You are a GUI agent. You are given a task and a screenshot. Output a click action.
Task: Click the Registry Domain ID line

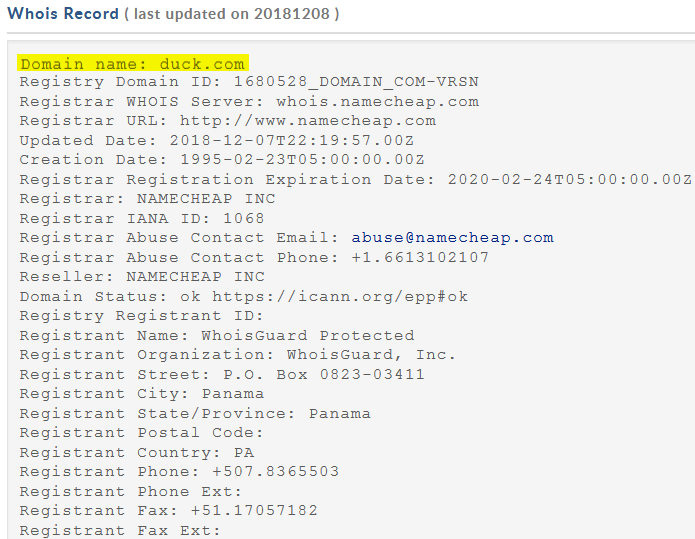coord(249,82)
